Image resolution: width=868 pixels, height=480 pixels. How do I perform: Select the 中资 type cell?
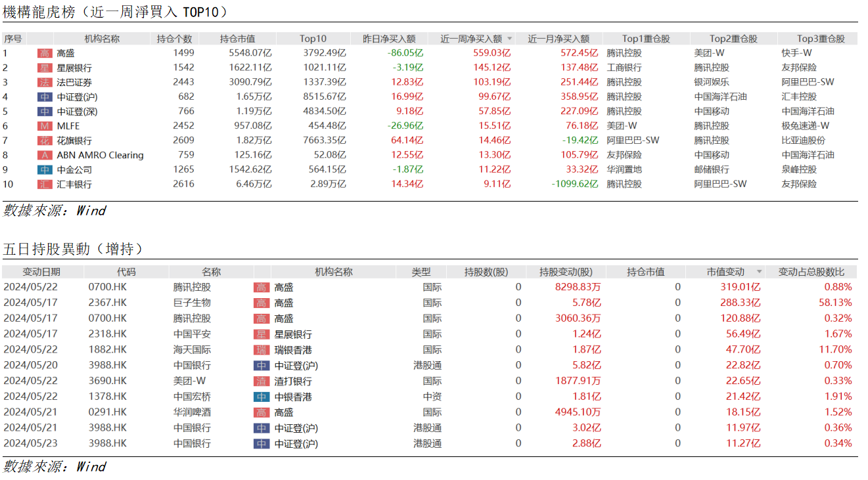click(x=432, y=397)
